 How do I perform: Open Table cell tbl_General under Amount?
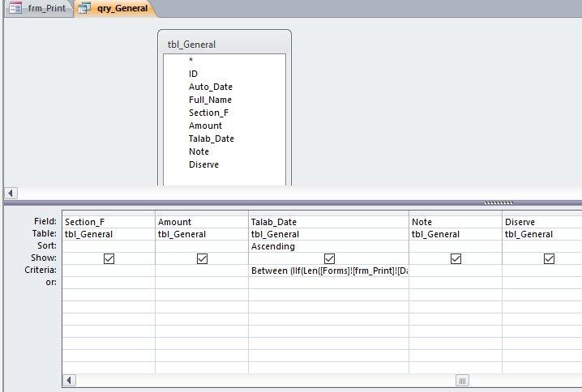pyautogui.click(x=202, y=234)
